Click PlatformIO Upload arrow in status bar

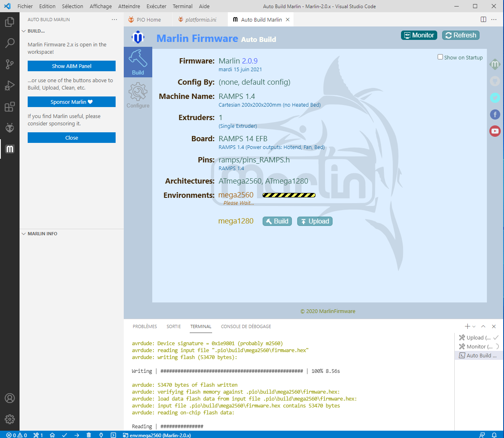tap(77, 435)
